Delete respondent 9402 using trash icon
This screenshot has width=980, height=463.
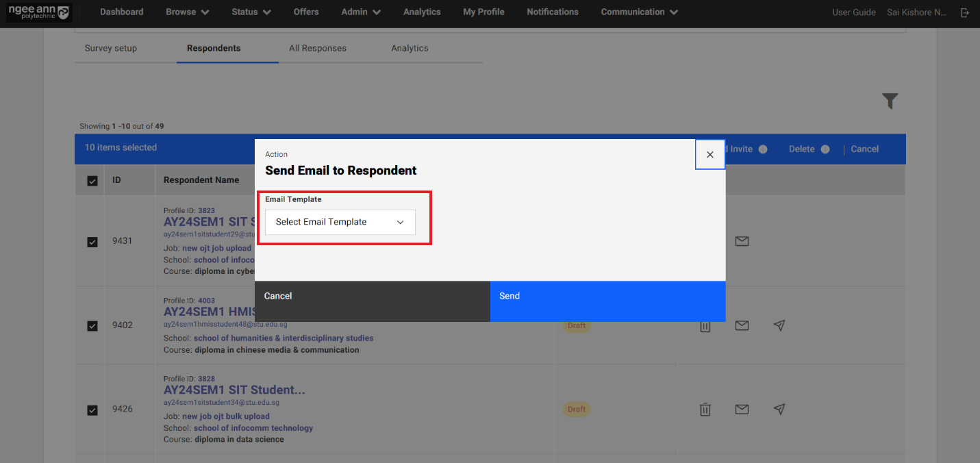705,326
